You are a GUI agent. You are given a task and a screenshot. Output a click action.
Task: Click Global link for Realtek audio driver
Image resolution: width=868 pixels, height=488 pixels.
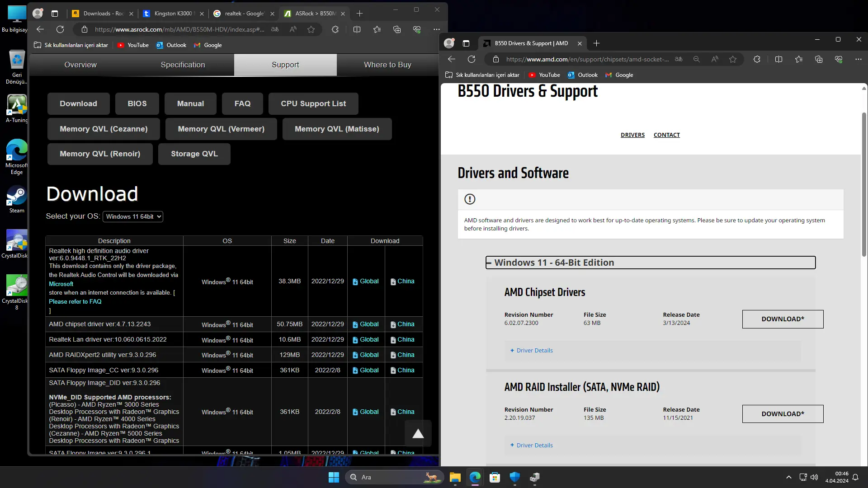tap(366, 281)
